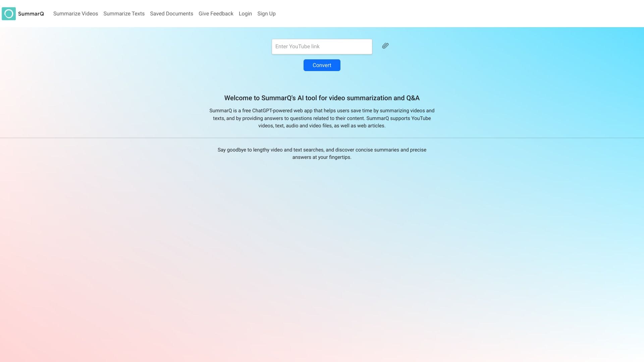Click line starting 'texts, and by providing answers'
The height and width of the screenshot is (362, 644).
coord(322,118)
